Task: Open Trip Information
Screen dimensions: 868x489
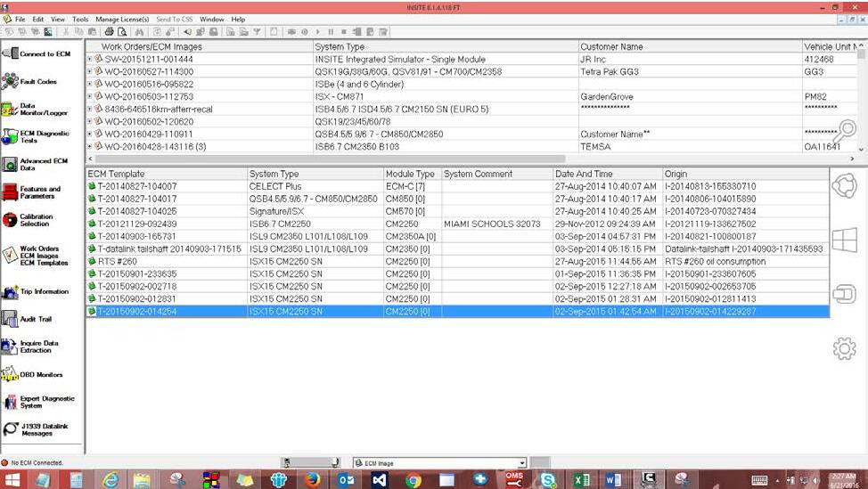Action: [36, 291]
